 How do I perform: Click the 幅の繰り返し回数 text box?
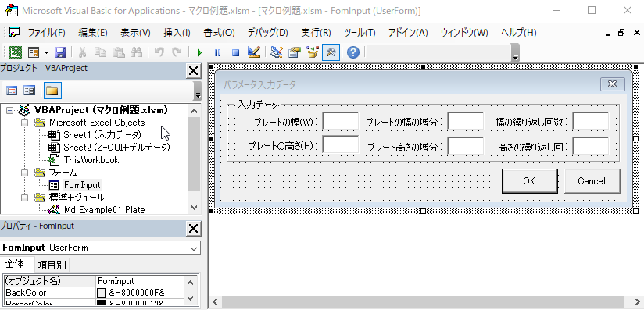pyautogui.click(x=590, y=121)
